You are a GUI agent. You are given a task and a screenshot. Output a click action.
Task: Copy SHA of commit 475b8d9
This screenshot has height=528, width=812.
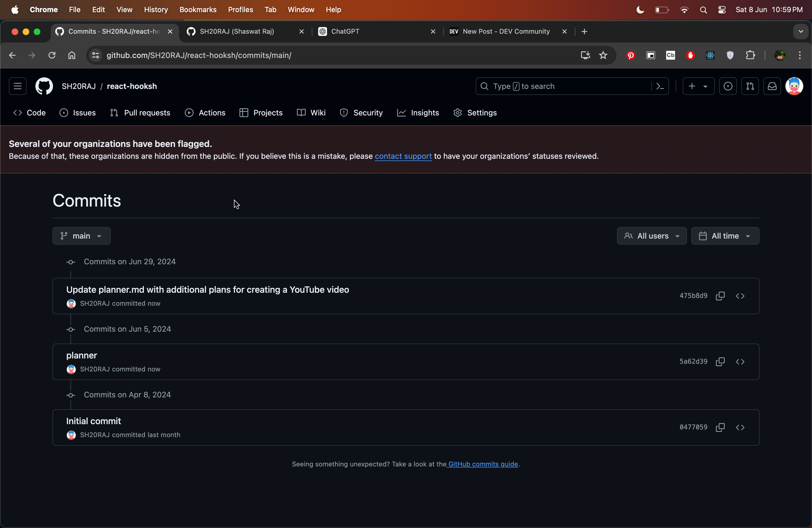[720, 296]
